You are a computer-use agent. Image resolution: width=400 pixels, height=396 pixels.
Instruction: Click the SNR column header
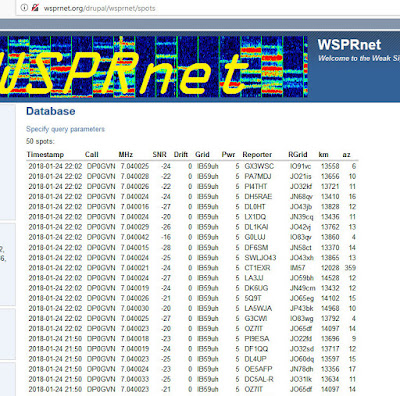coord(159,155)
